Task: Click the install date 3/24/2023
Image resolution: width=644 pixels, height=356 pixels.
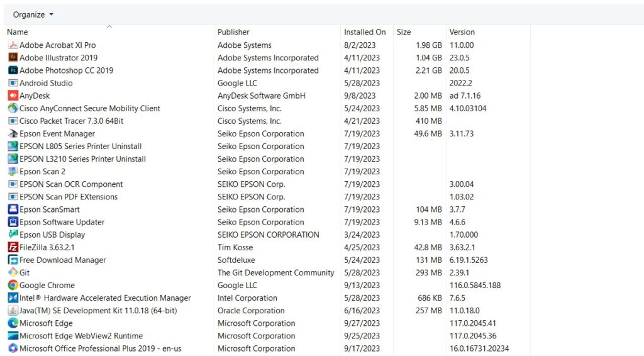Action: point(362,235)
